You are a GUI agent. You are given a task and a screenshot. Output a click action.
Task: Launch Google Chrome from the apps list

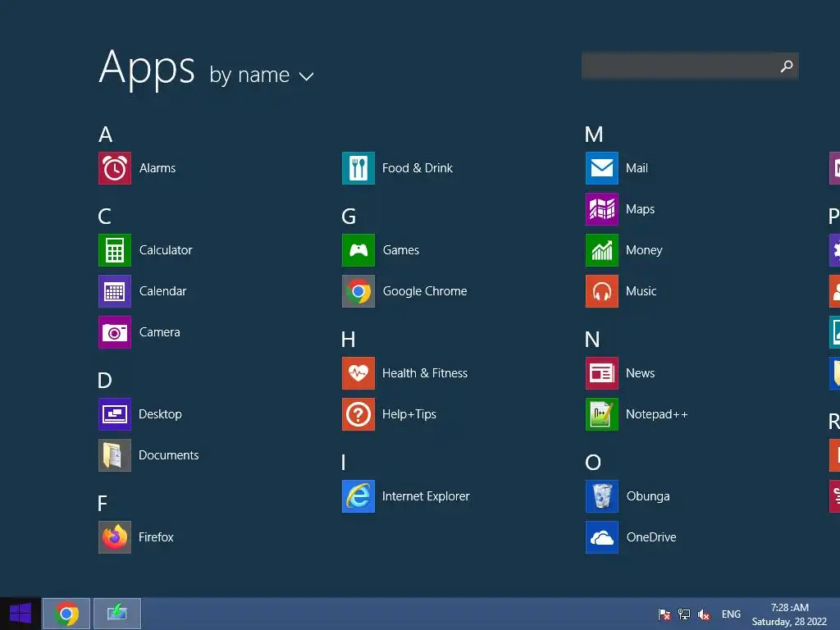(x=358, y=291)
